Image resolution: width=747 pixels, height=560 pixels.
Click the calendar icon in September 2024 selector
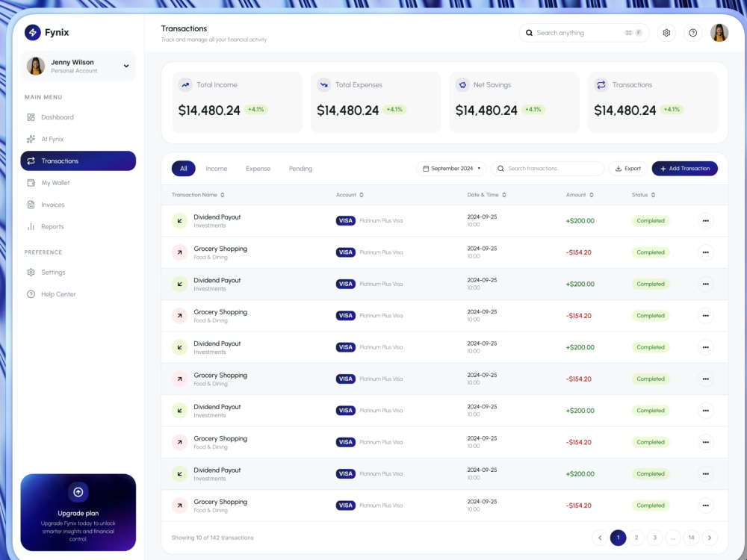426,169
